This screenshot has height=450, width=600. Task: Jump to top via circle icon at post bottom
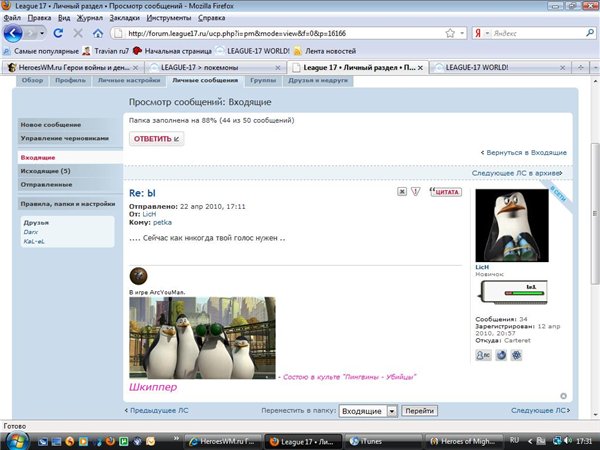pos(563,396)
